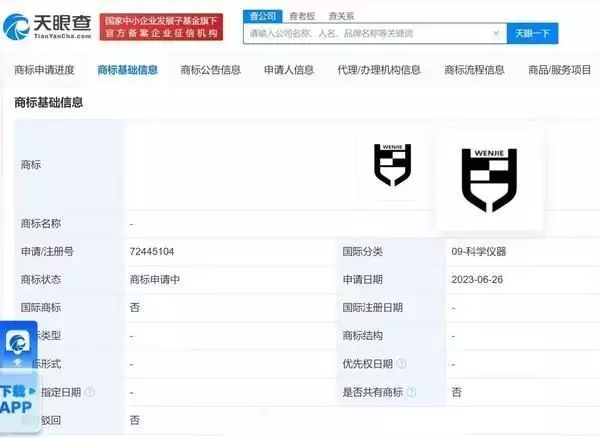This screenshot has height=438, width=600.
Task: Click help icon beside 指定日期
Action: [x=90, y=393]
